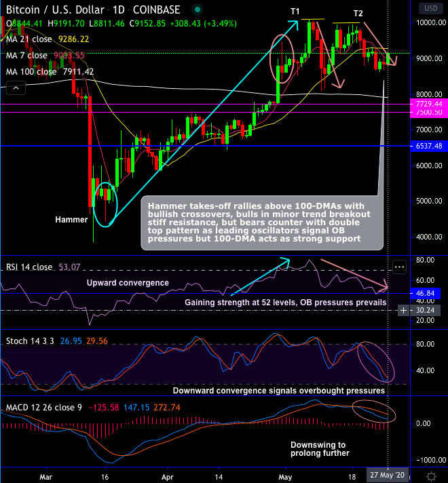
Task: Select the grey callout text box
Action: tap(262, 223)
